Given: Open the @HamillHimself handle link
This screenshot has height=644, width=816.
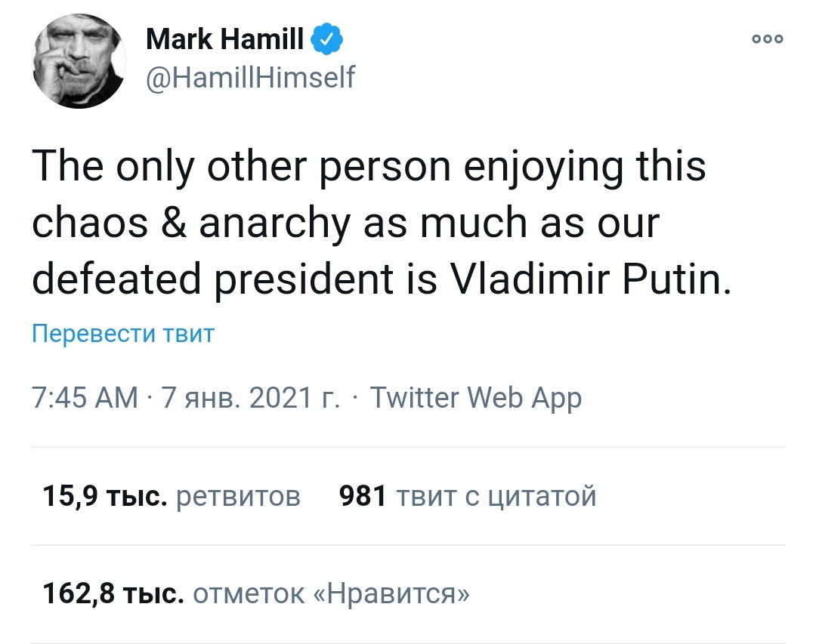Looking at the screenshot, I should [250, 78].
